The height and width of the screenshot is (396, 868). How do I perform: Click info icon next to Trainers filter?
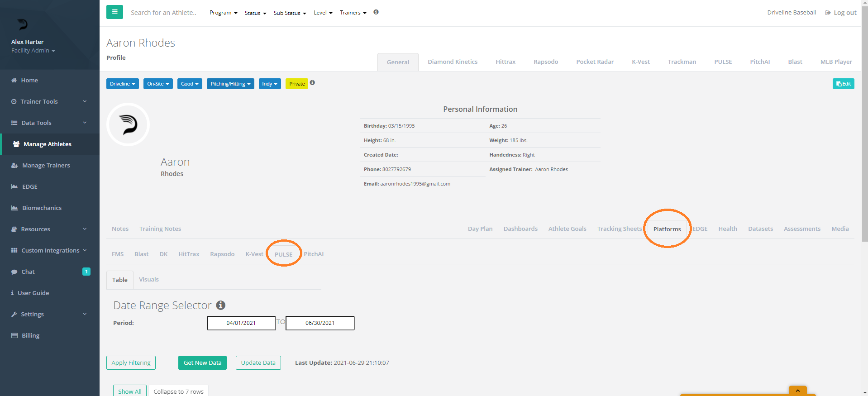(x=376, y=12)
